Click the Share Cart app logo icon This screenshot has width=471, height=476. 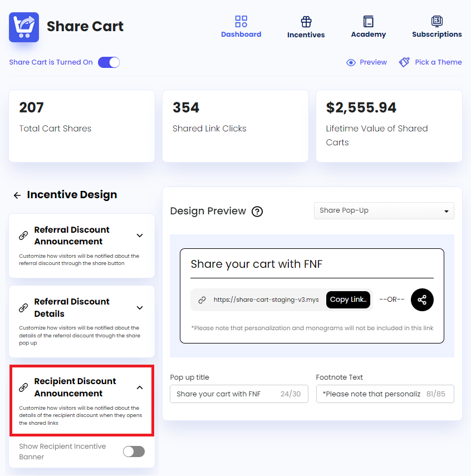(23, 26)
